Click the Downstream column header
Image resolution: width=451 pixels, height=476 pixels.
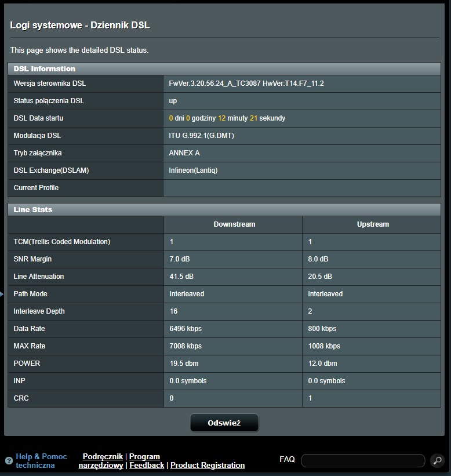[x=234, y=224]
